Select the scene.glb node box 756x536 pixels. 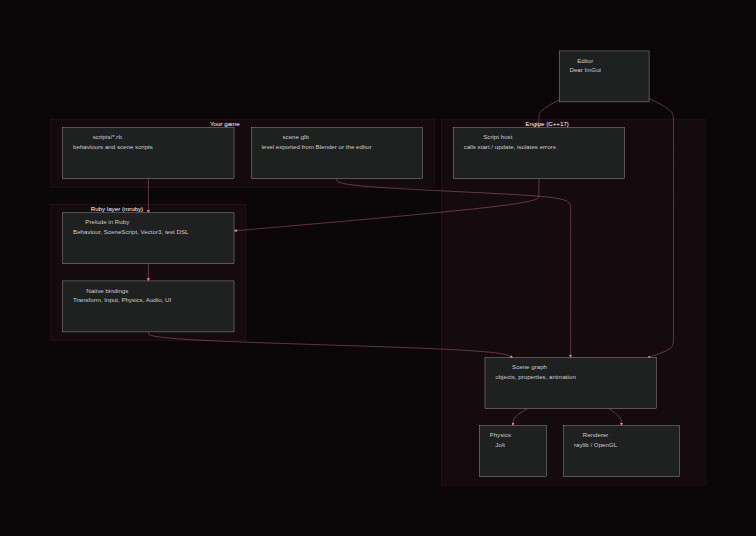pos(337,153)
